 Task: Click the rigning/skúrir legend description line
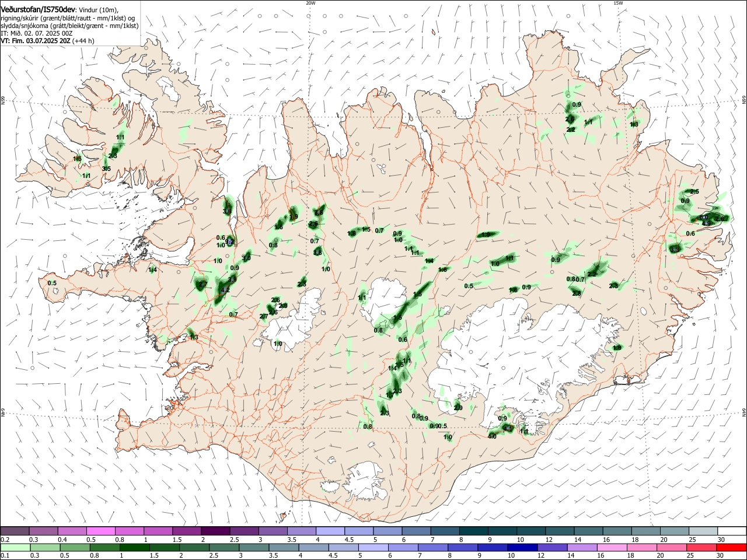pos(68,18)
